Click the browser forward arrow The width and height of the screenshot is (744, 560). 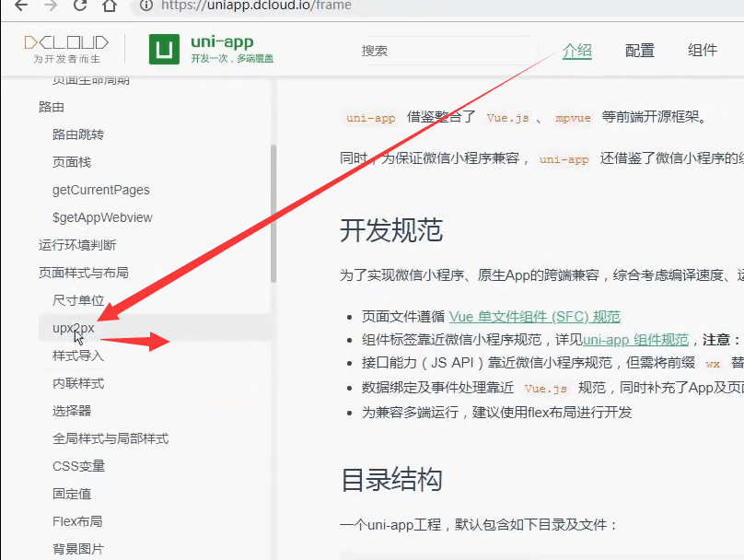(51, 6)
